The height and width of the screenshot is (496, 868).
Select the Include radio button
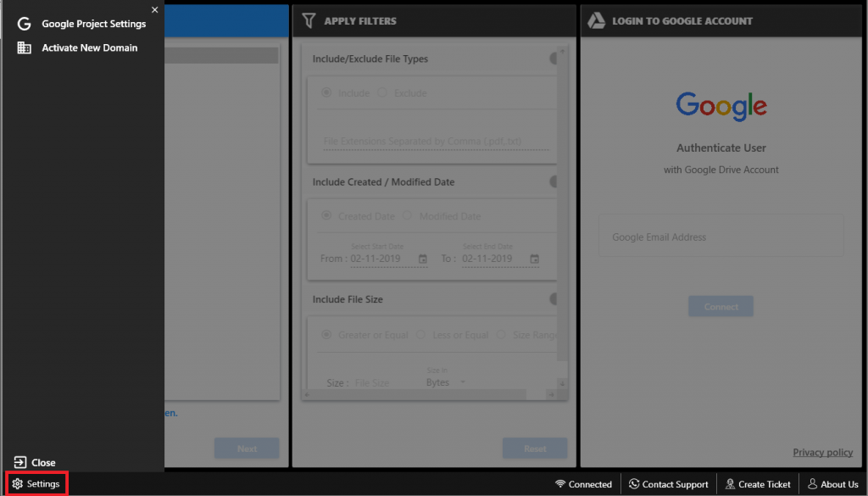[326, 92]
